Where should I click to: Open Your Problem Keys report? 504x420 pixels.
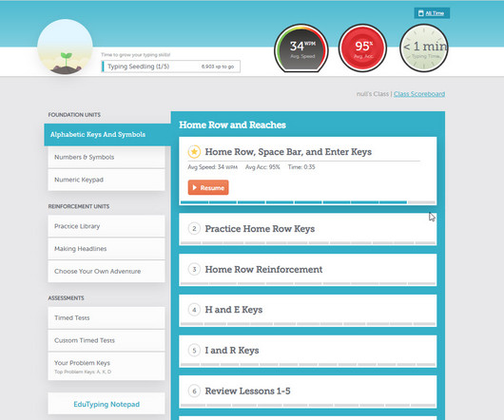[x=107, y=367]
